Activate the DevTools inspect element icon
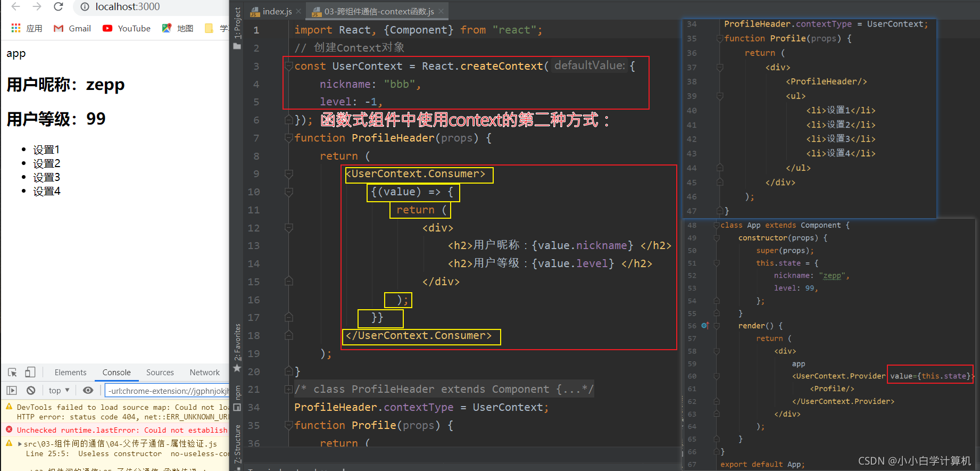 point(13,373)
